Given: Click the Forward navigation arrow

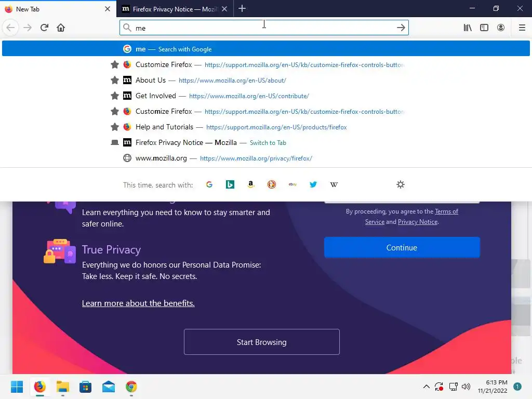Looking at the screenshot, I should click(x=28, y=28).
